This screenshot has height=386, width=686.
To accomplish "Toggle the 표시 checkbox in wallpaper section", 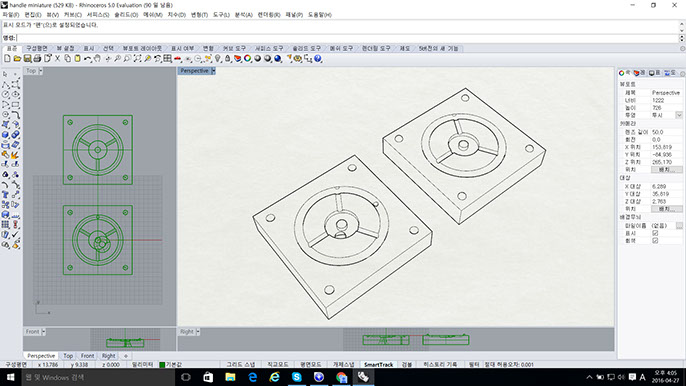I will tap(655, 233).
